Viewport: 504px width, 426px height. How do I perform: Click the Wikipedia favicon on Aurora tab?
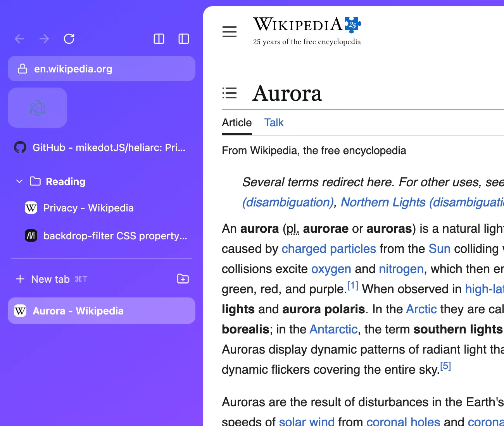(x=20, y=311)
